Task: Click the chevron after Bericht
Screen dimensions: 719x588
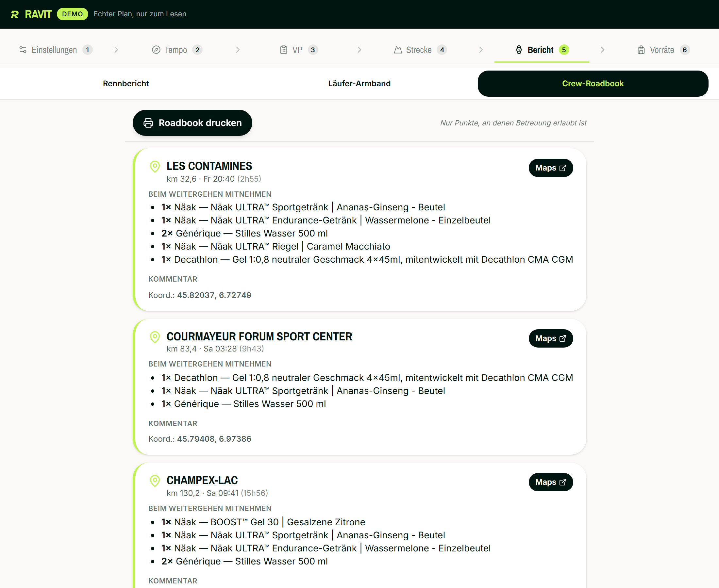Action: 602,50
